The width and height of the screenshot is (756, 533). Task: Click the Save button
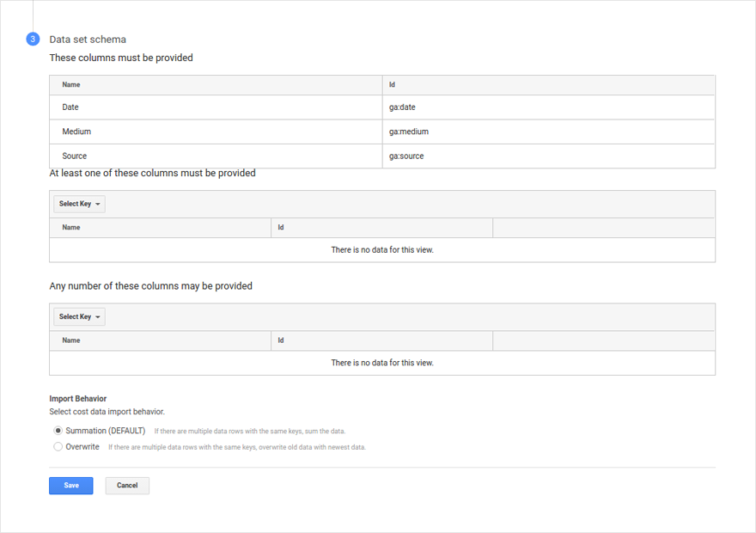coord(70,486)
